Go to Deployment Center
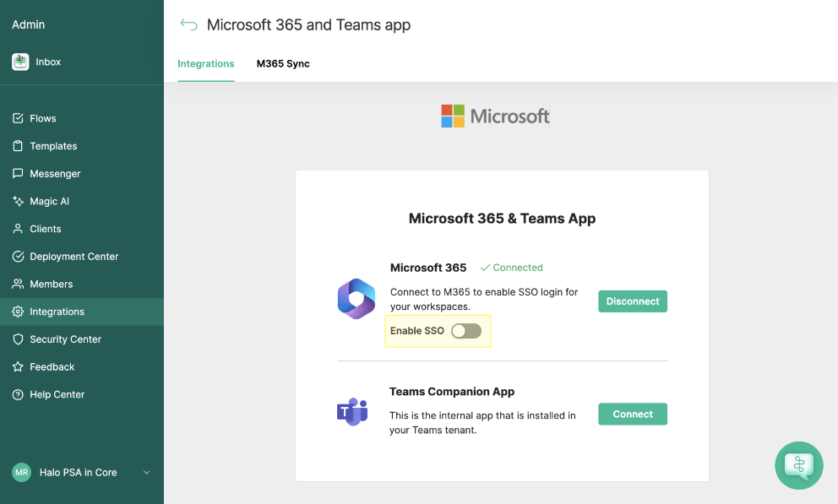838x504 pixels. [82, 257]
